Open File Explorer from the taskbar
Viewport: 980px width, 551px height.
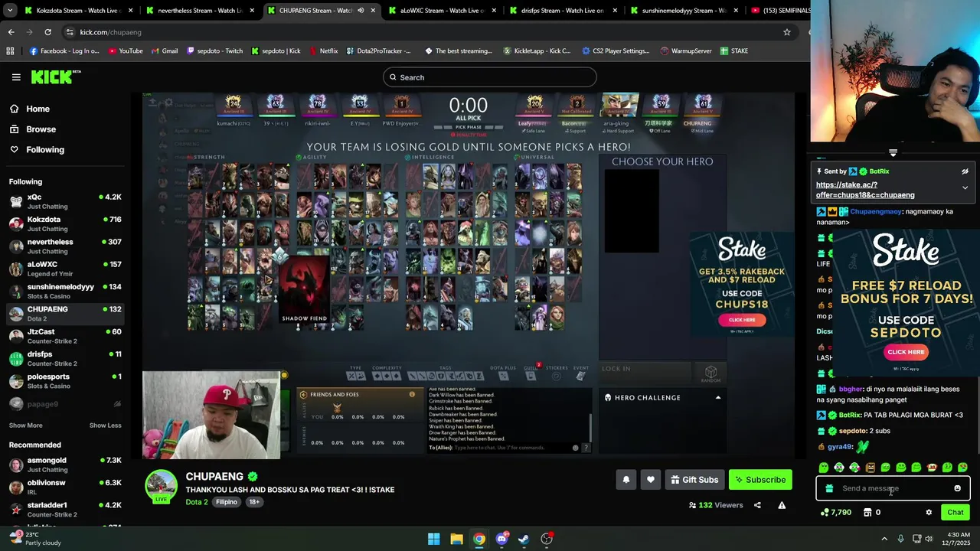tap(456, 539)
